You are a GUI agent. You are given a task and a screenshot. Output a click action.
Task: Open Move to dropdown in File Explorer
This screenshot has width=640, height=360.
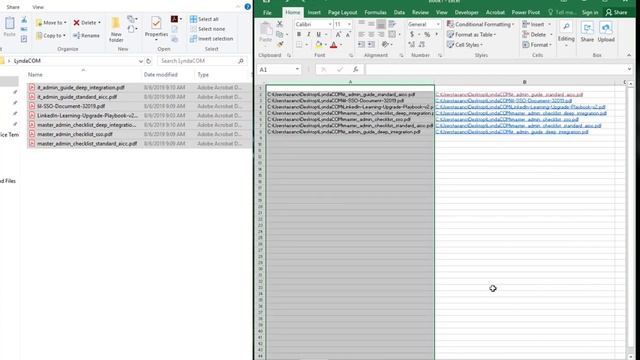click(51, 22)
